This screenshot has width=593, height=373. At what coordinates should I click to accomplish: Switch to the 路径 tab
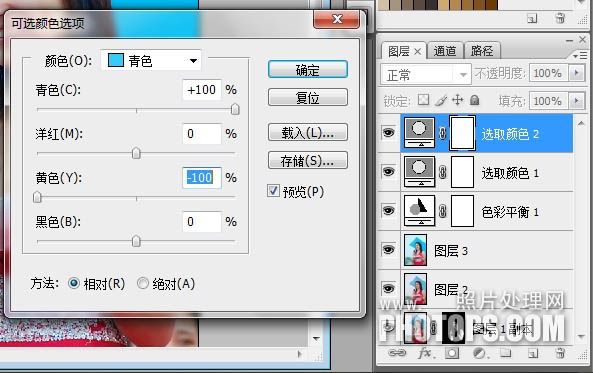click(x=482, y=51)
